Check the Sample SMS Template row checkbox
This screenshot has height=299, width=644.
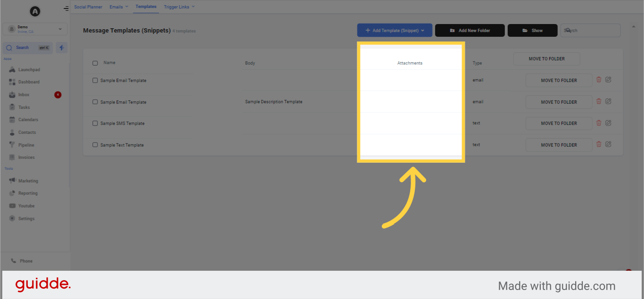coord(95,123)
